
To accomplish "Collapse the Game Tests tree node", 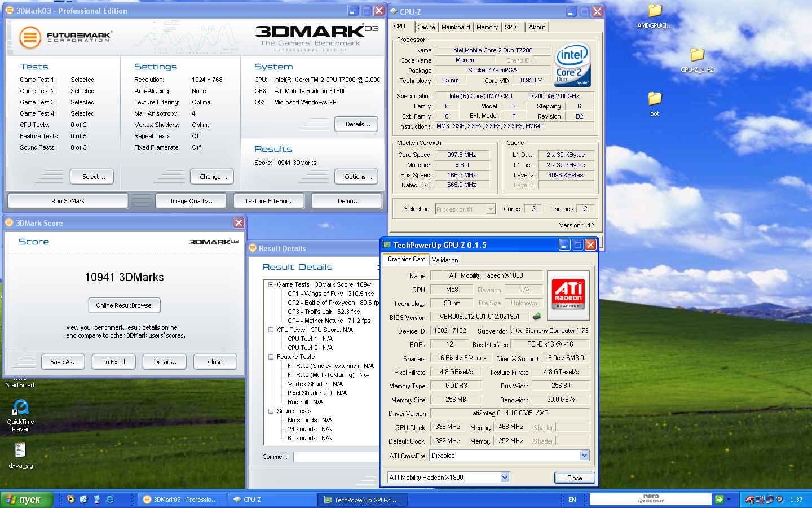I will click(x=271, y=284).
